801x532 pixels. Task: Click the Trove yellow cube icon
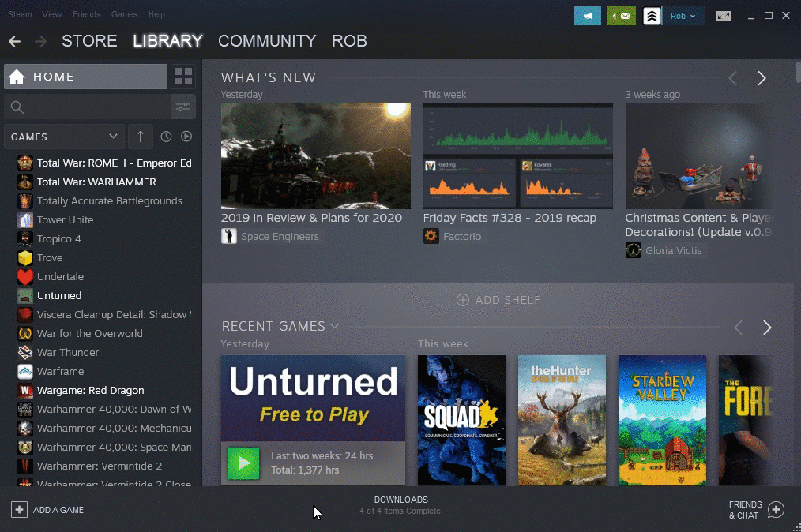25,258
